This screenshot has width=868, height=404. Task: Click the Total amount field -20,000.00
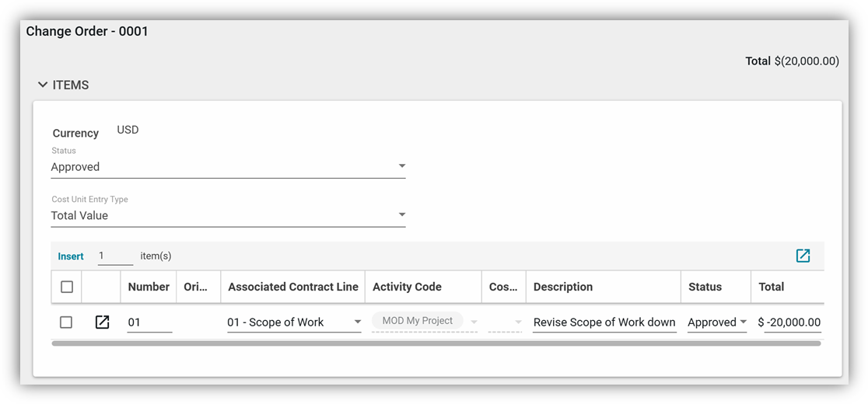point(792,322)
